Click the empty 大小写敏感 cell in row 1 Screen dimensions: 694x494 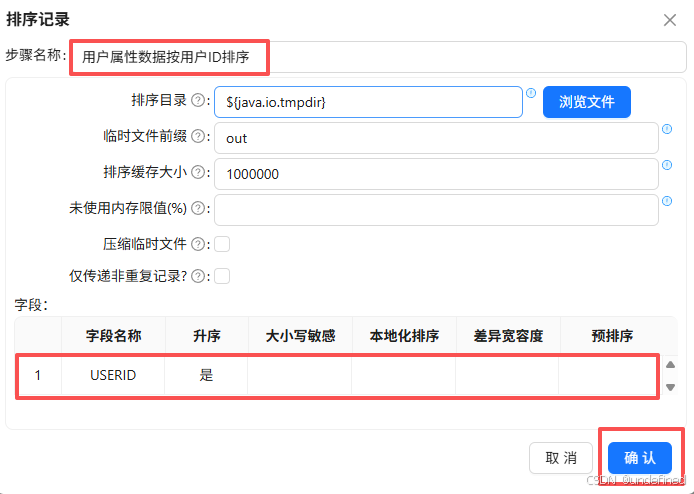click(300, 375)
